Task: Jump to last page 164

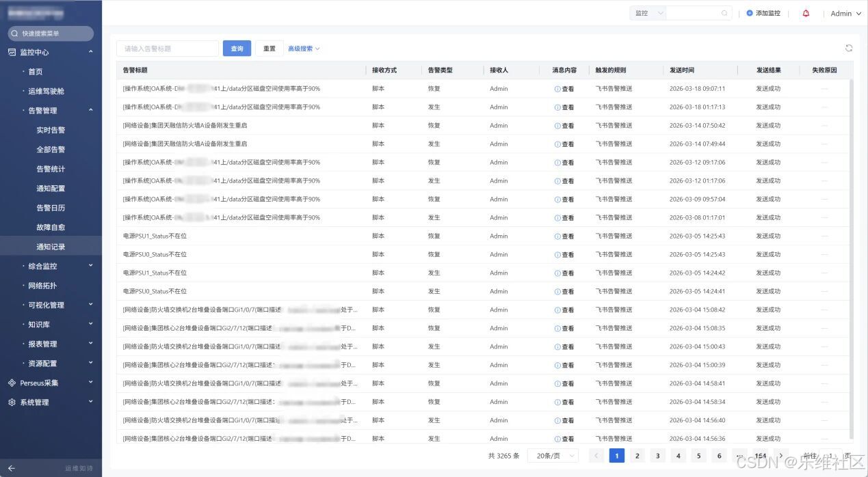Action: pyautogui.click(x=760, y=456)
